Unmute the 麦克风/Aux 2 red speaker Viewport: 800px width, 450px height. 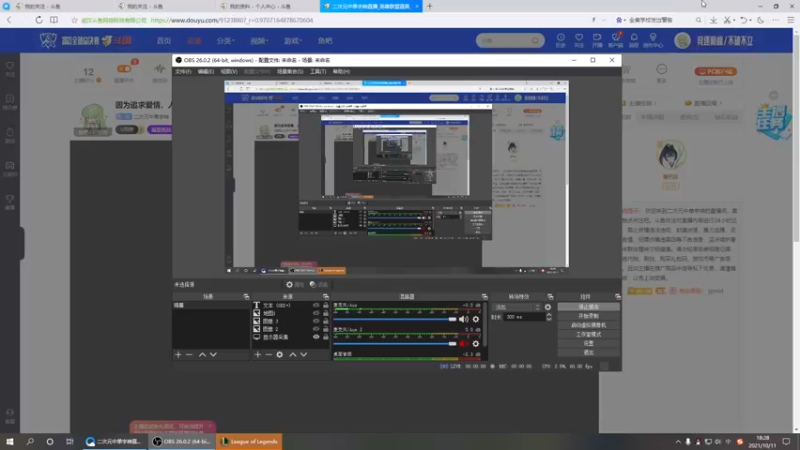[463, 344]
